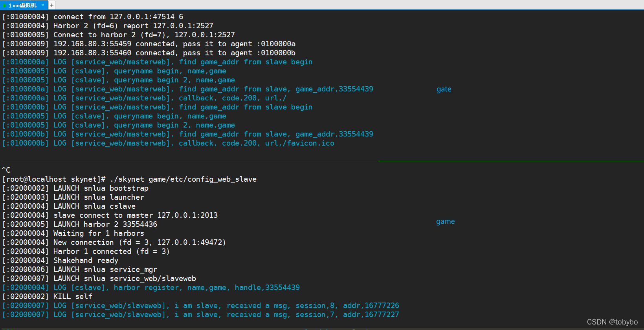Click line with "192.168.80.3:55460 connected"
Screen dimensions: 644x330
pyautogui.click(x=149, y=53)
